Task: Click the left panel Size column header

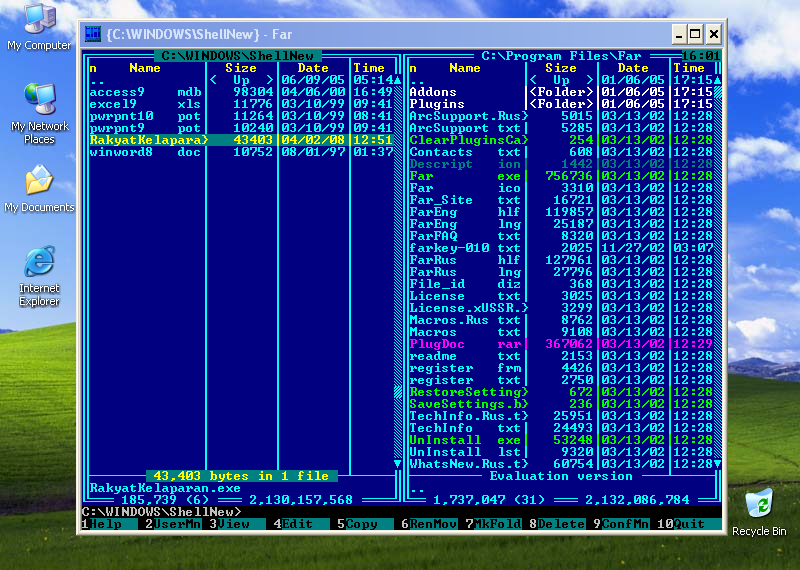Action: [x=241, y=68]
